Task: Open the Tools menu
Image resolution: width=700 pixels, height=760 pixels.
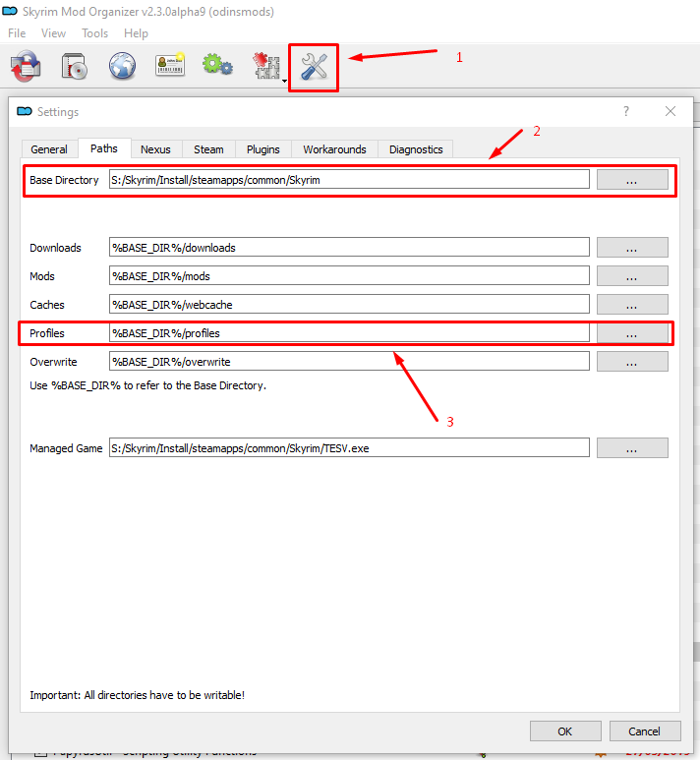Action: (94, 33)
